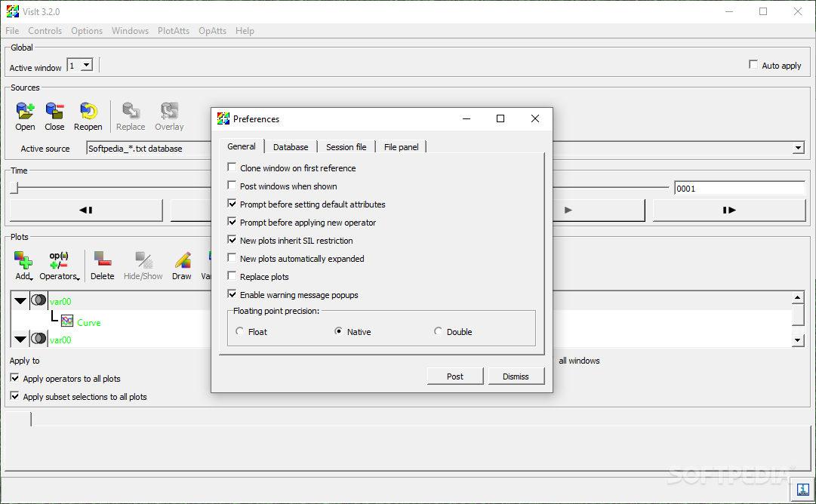816x504 pixels.
Task: Open the File menu
Action: (x=12, y=31)
